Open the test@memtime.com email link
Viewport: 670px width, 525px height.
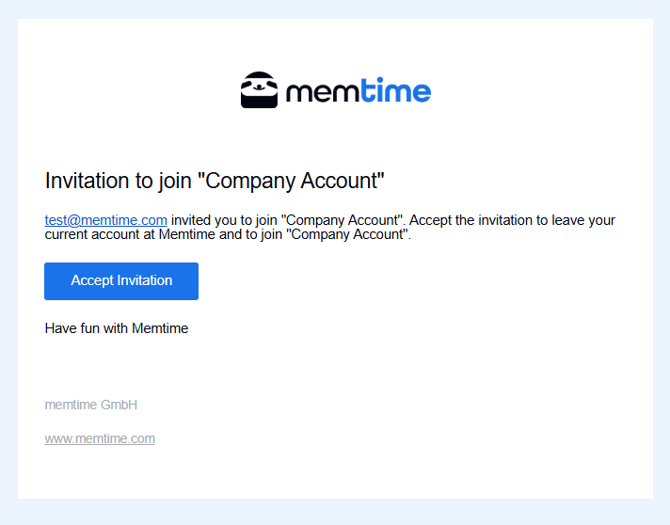click(106, 220)
